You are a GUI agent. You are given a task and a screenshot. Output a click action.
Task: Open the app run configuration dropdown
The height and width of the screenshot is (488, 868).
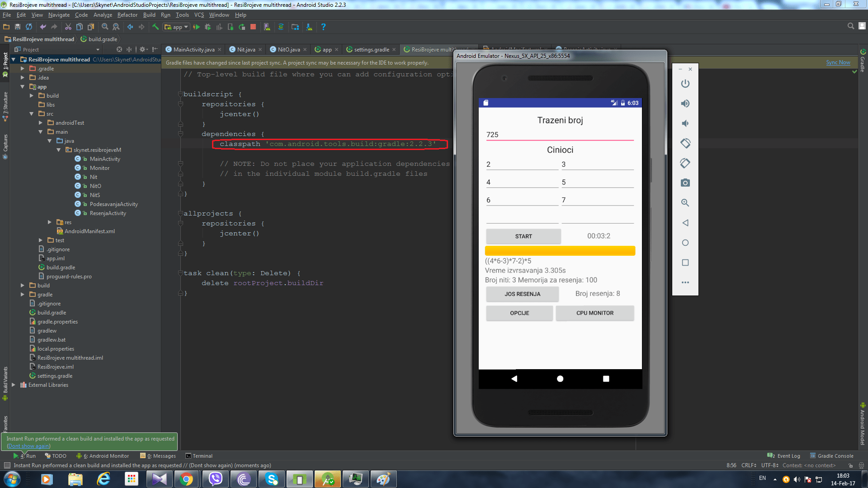click(x=186, y=27)
